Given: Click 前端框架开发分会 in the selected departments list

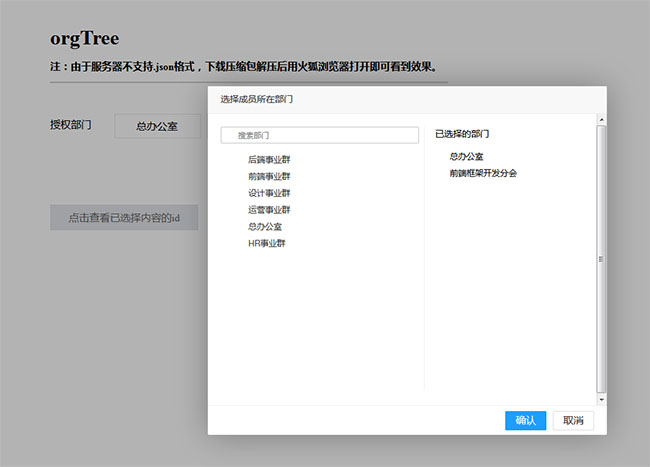Looking at the screenshot, I should (x=483, y=173).
